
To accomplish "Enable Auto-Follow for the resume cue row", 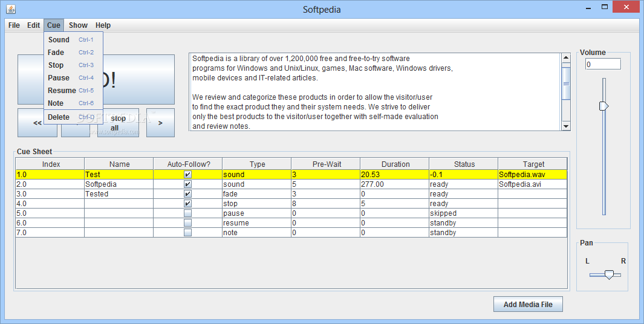I will tap(187, 223).
